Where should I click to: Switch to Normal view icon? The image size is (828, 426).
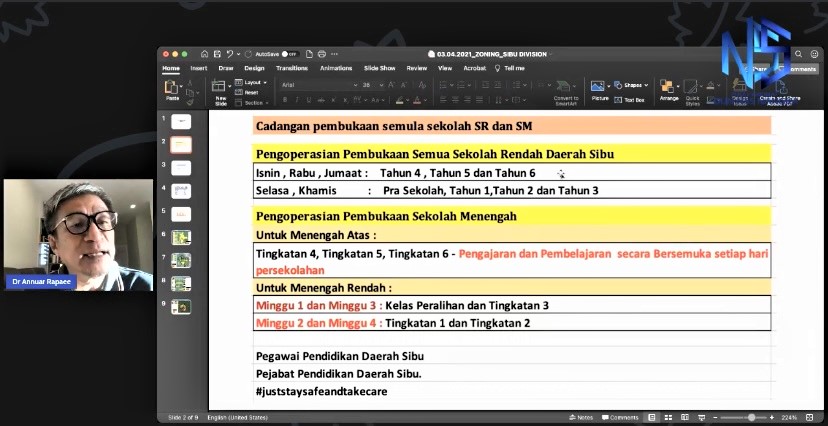tap(652, 418)
